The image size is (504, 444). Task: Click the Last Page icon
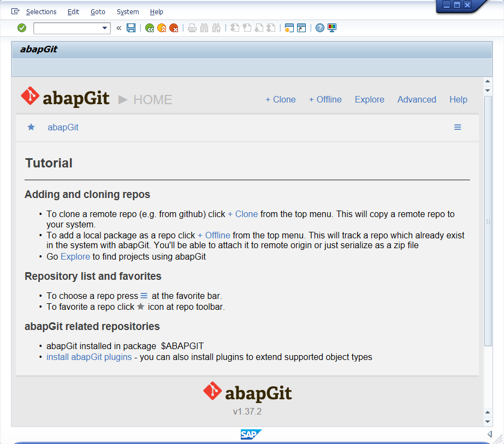click(271, 28)
